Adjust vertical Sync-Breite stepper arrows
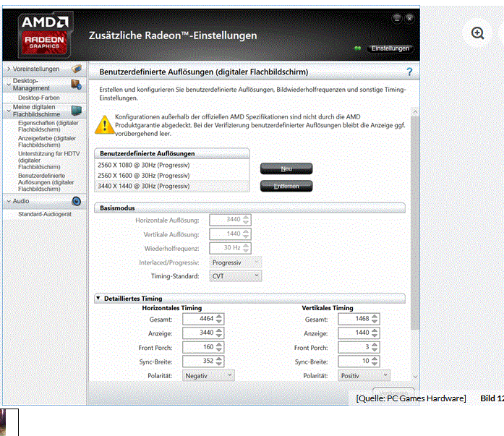Screen dimensions: 504x436 click(375, 361)
